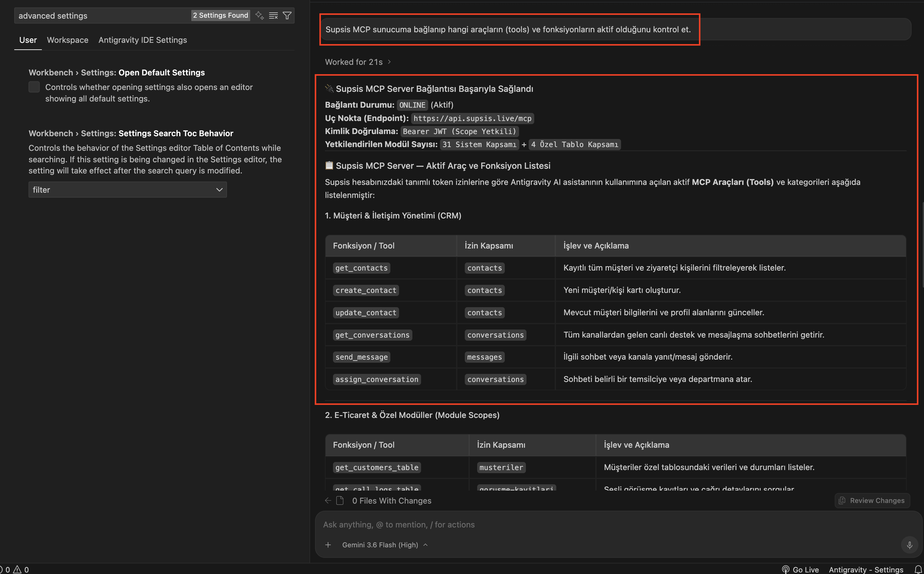Click the get_contacts function cell
The width and height of the screenshot is (924, 574).
[x=362, y=268]
